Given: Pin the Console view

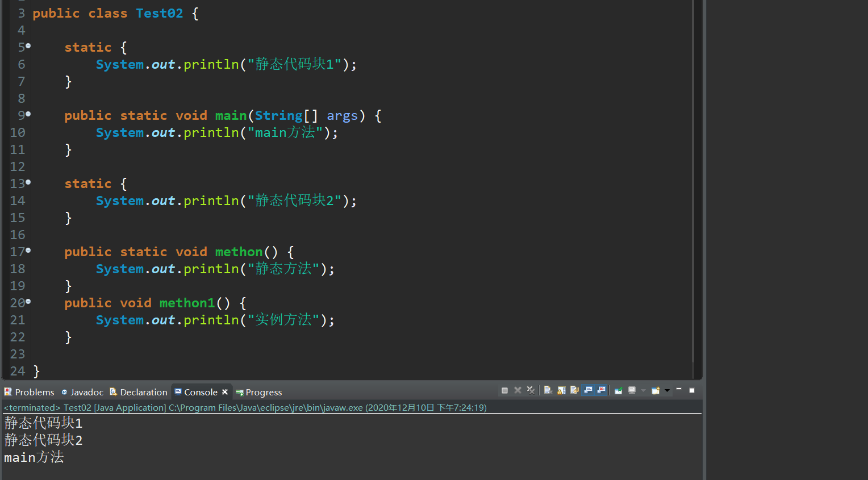Looking at the screenshot, I should coord(619,390).
